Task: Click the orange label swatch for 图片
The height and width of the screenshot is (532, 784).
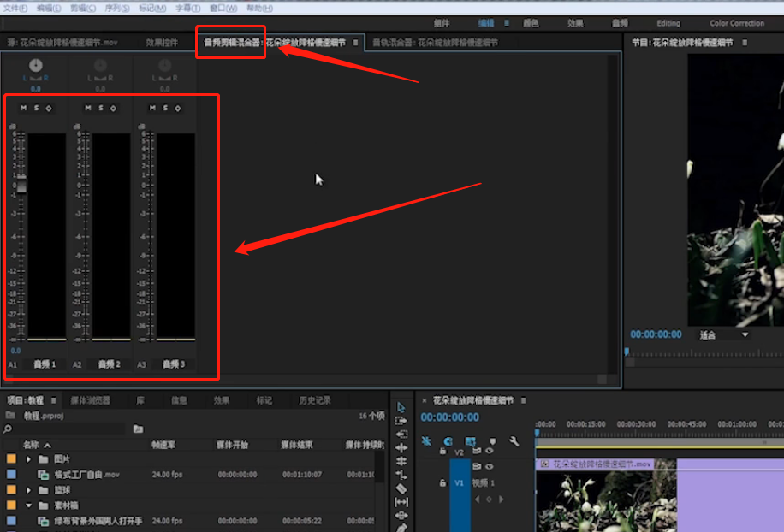Action: click(x=11, y=458)
